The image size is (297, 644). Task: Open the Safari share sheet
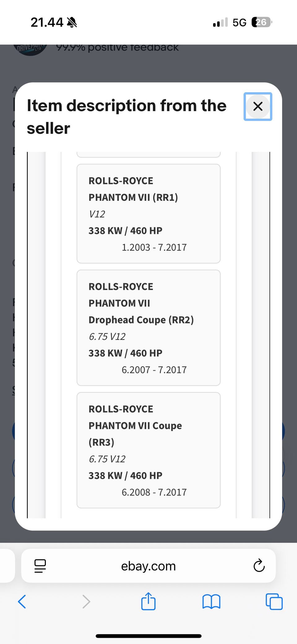click(148, 601)
